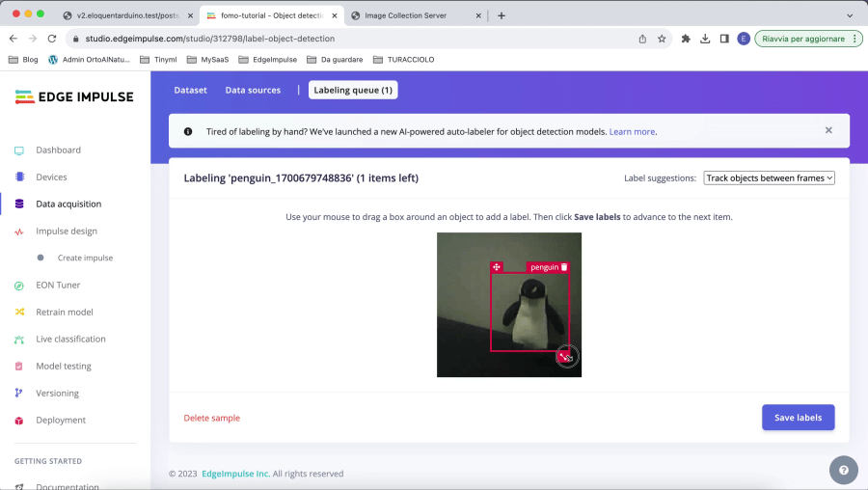Open the browser downloads icon
Image resolution: width=868 pixels, height=490 pixels.
705,39
